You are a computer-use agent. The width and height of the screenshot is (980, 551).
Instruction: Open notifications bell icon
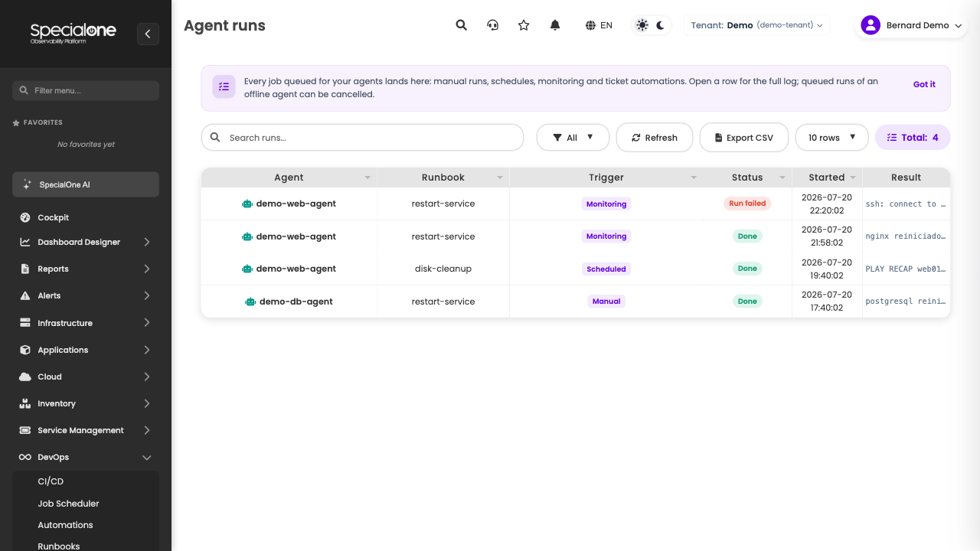tap(555, 25)
